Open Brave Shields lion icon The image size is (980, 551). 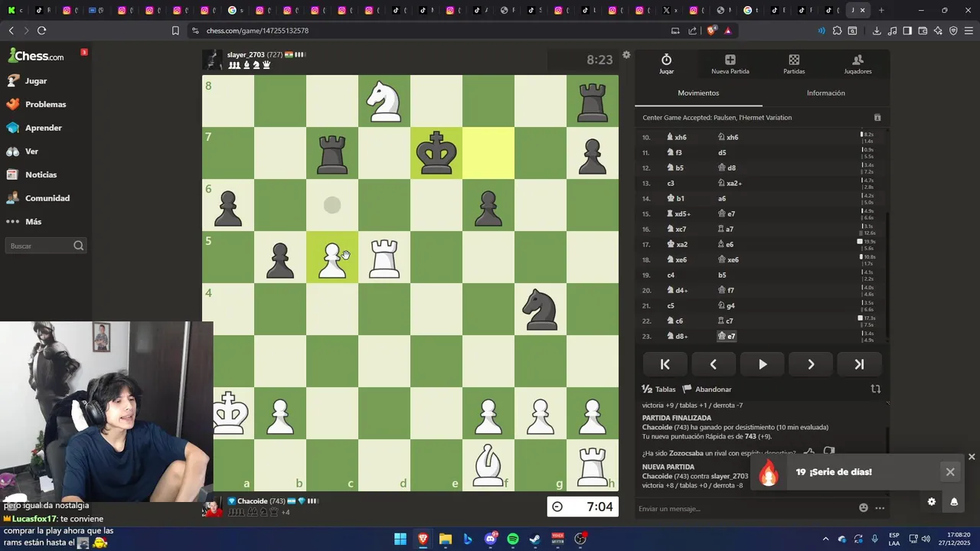[712, 31]
